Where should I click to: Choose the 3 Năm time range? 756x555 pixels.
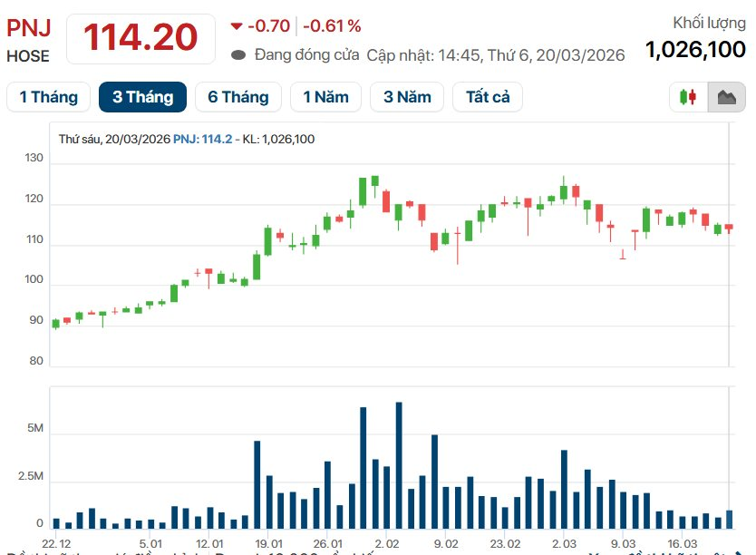coord(407,97)
